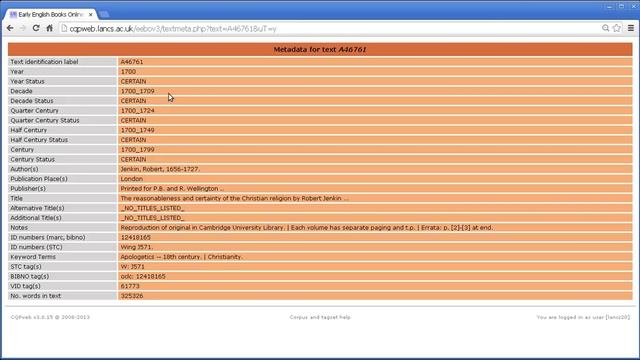
Task: Open the Chrome menu button
Action: [631, 28]
